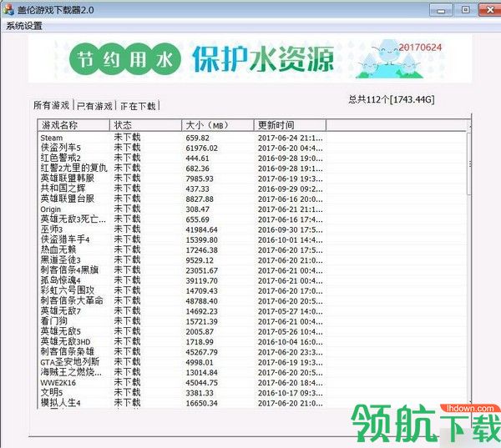Sort by the 状态 column header
The height and width of the screenshot is (448, 501).
(x=145, y=125)
